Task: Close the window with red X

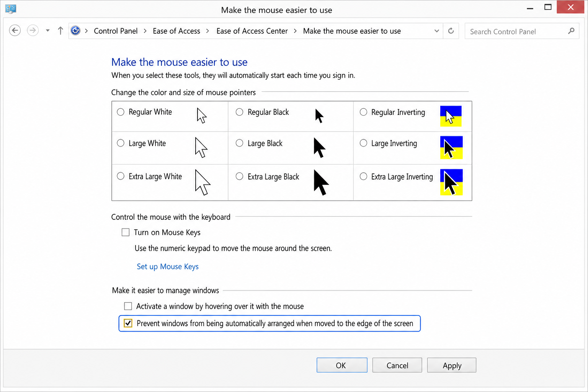Action: 570,7
